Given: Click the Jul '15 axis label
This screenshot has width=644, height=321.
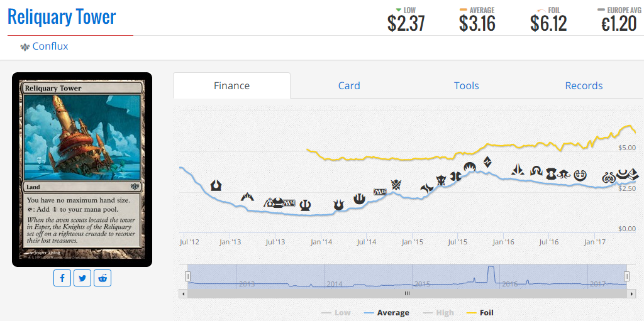Looking at the screenshot, I should 458,242.
